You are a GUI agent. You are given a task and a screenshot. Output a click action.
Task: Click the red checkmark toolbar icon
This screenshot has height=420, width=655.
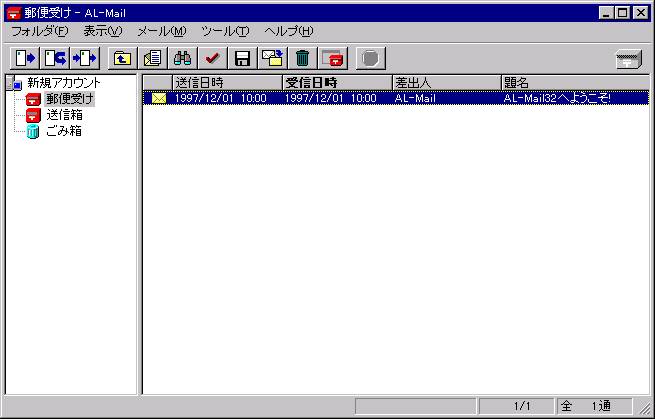pyautogui.click(x=212, y=58)
